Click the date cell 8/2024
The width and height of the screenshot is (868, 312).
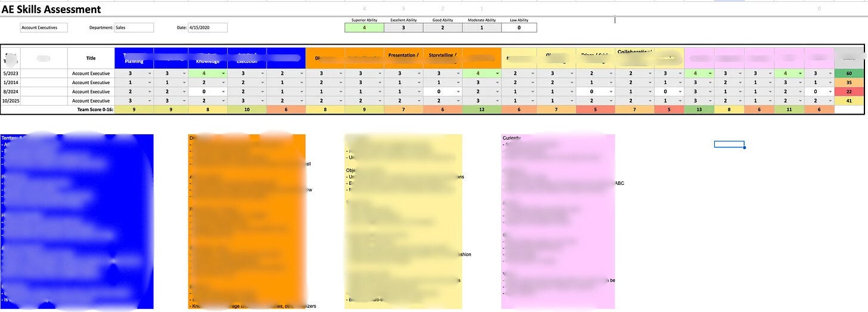click(x=11, y=91)
